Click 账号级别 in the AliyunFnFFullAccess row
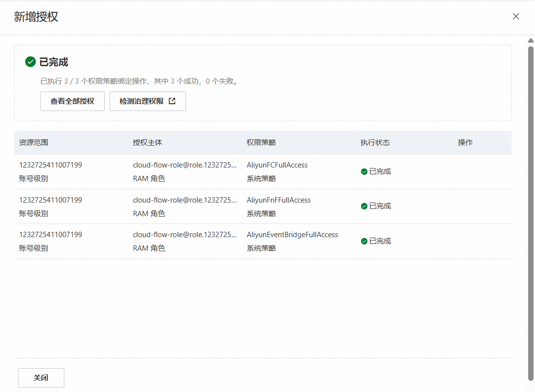 (x=34, y=214)
